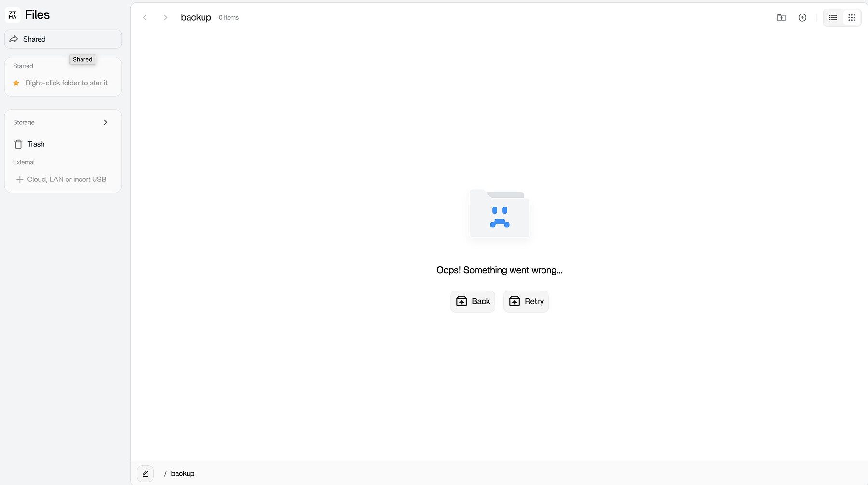The image size is (868, 485).
Task: Click the forward navigation chevron
Action: click(165, 17)
